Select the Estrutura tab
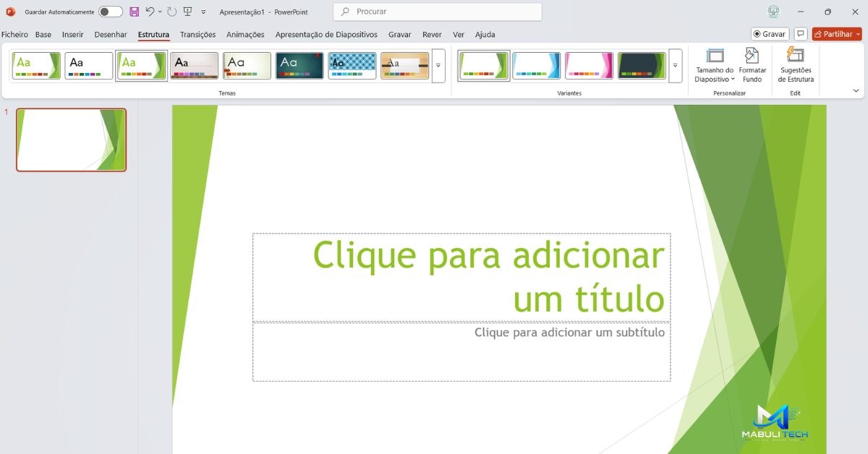 click(x=153, y=35)
